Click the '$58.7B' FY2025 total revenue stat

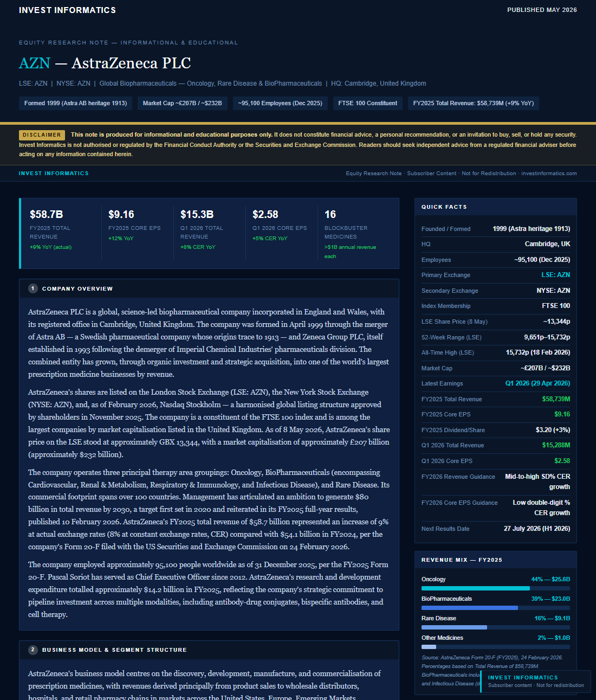46,215
